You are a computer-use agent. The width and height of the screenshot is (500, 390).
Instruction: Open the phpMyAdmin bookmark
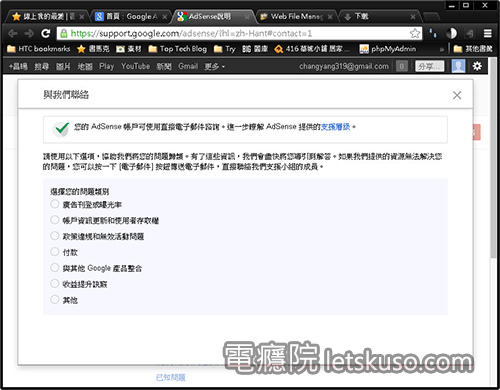pos(388,49)
